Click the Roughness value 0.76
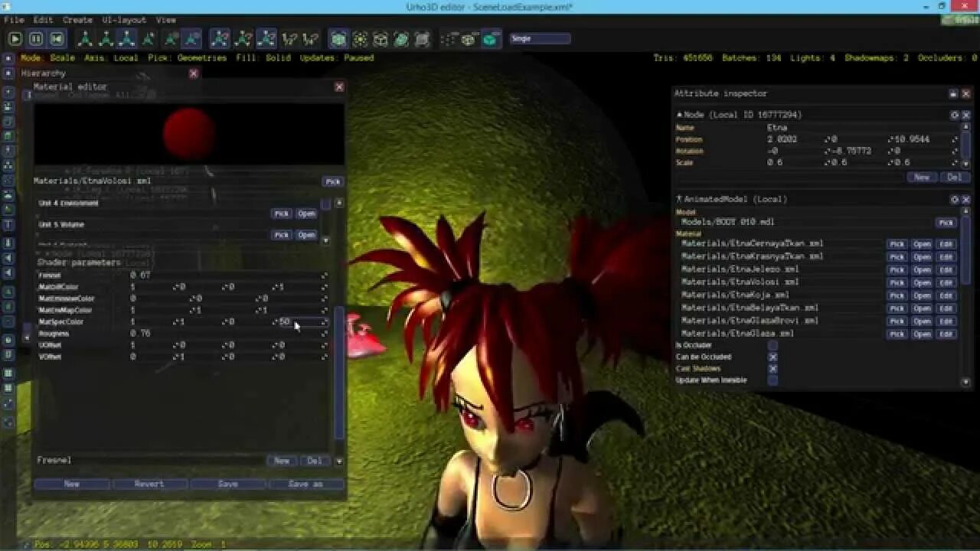 tap(140, 334)
